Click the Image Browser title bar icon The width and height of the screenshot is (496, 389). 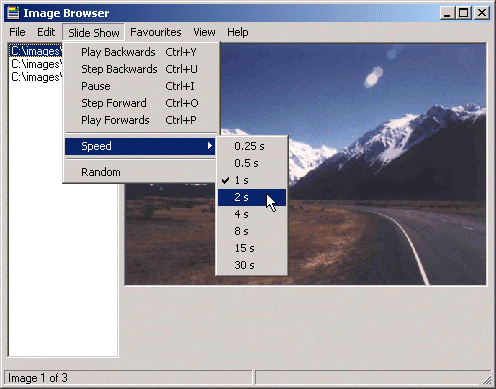(x=13, y=13)
